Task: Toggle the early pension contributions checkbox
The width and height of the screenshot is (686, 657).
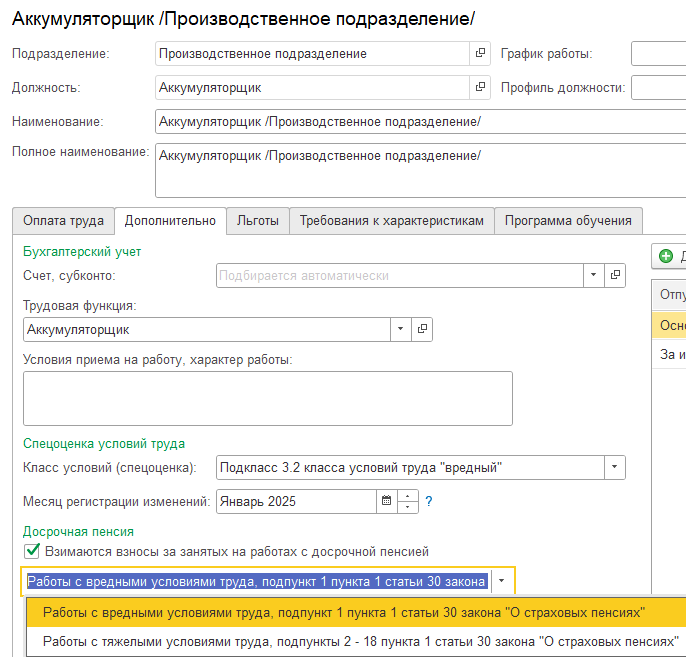Action: tap(32, 551)
